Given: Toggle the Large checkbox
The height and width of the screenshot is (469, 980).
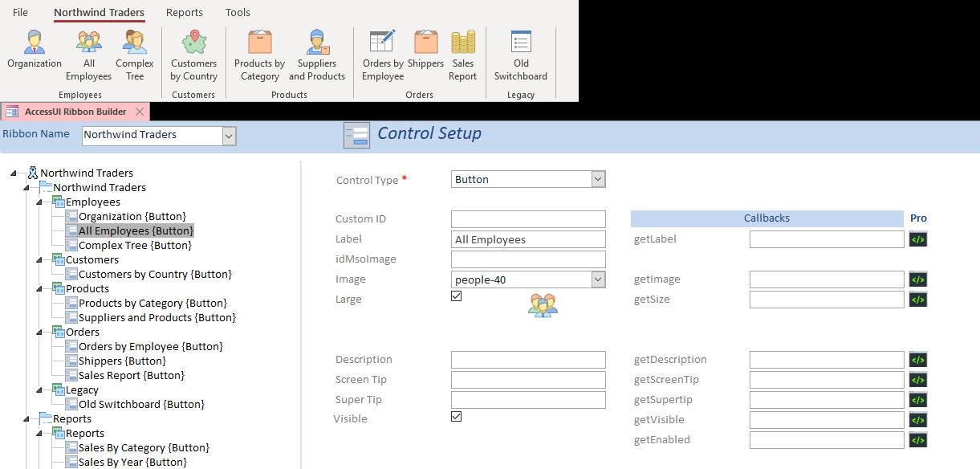Looking at the screenshot, I should pyautogui.click(x=457, y=296).
